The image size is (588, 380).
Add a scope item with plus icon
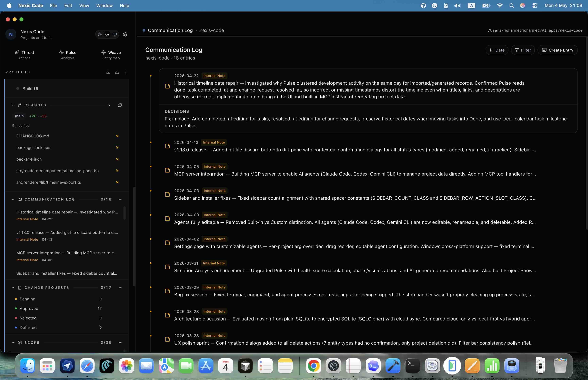[x=120, y=343]
